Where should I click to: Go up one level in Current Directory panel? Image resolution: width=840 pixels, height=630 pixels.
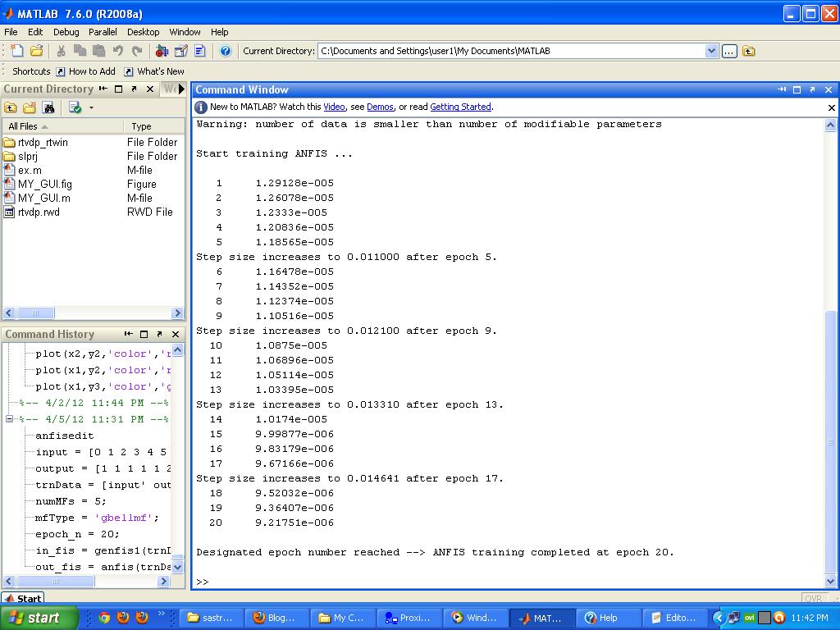pyautogui.click(x=10, y=107)
